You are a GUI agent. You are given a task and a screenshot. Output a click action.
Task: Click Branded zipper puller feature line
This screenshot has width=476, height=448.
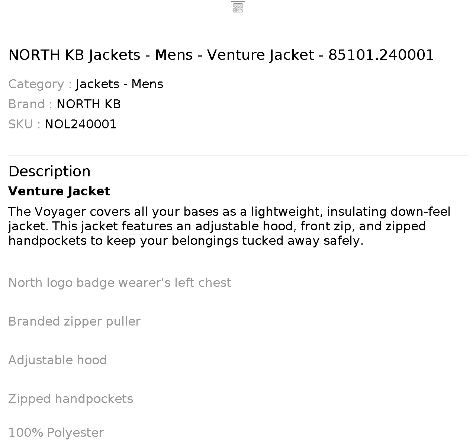point(74,321)
